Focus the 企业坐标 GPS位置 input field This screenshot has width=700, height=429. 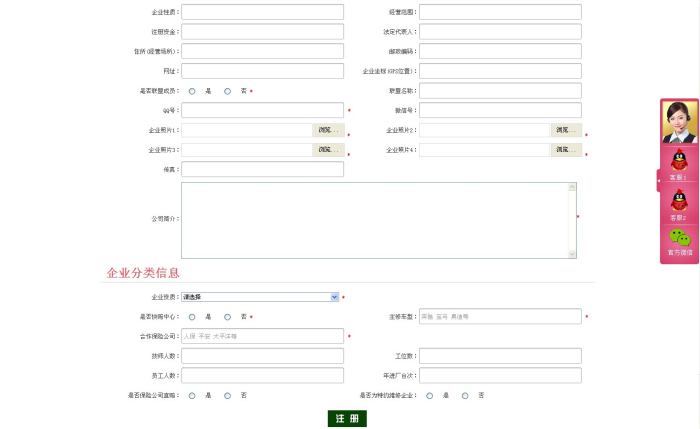pyautogui.click(x=500, y=71)
